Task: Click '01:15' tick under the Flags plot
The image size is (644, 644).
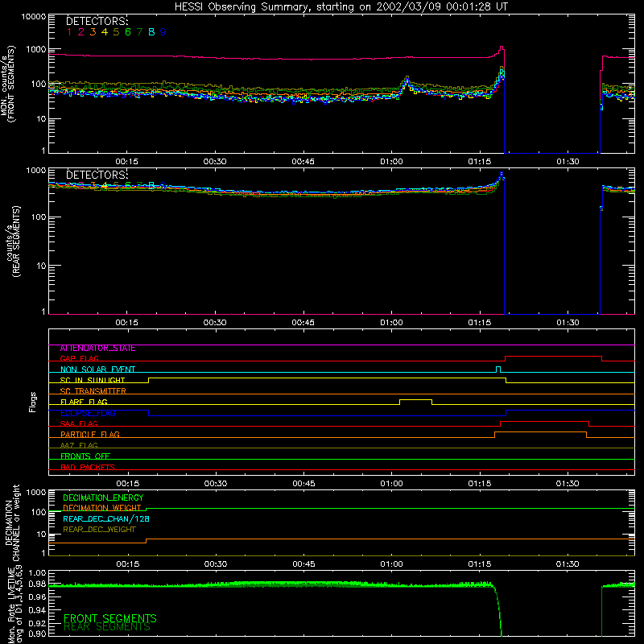Action: point(480,484)
